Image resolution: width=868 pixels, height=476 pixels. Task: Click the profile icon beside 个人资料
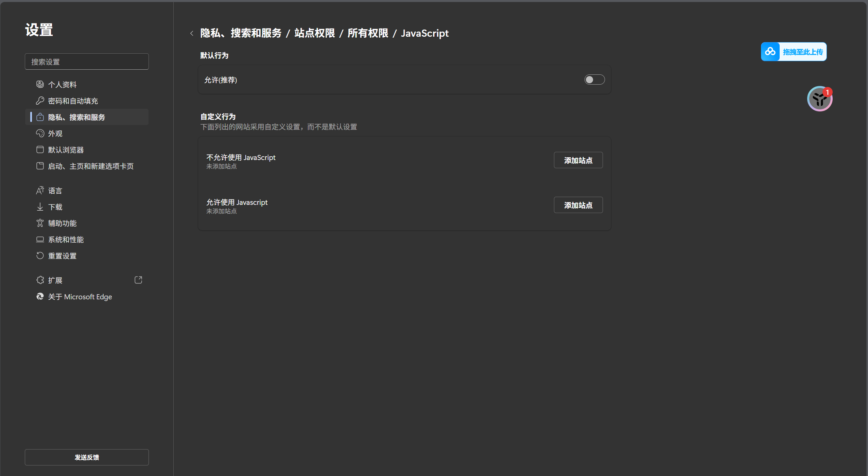[40, 84]
